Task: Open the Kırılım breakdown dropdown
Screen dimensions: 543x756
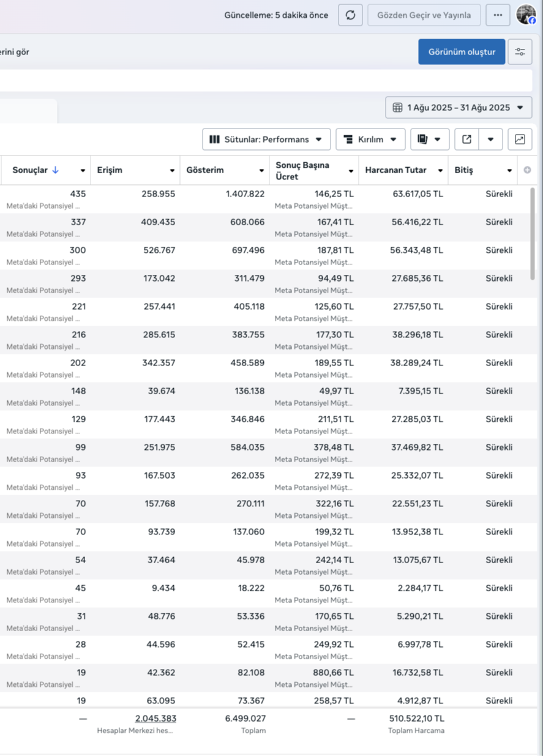Action: [x=370, y=140]
